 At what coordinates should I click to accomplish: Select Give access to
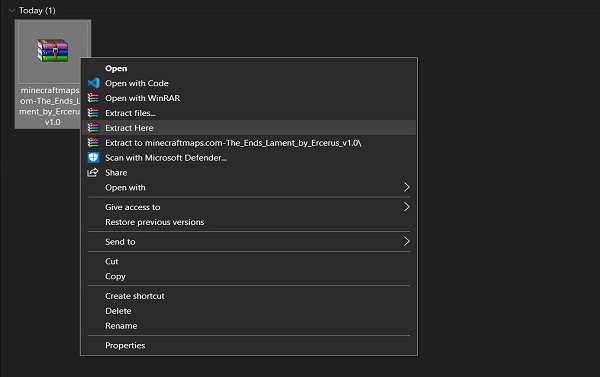249,207
